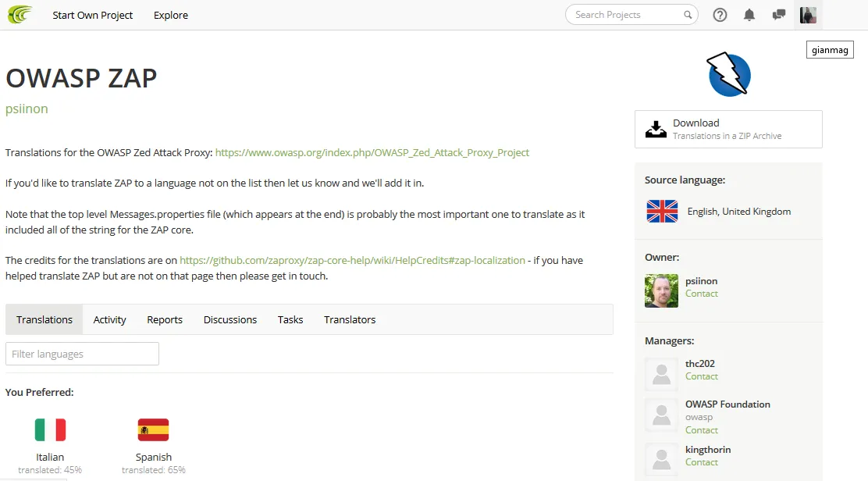Open Spanish language translation
868x481 pixels.
click(153, 457)
